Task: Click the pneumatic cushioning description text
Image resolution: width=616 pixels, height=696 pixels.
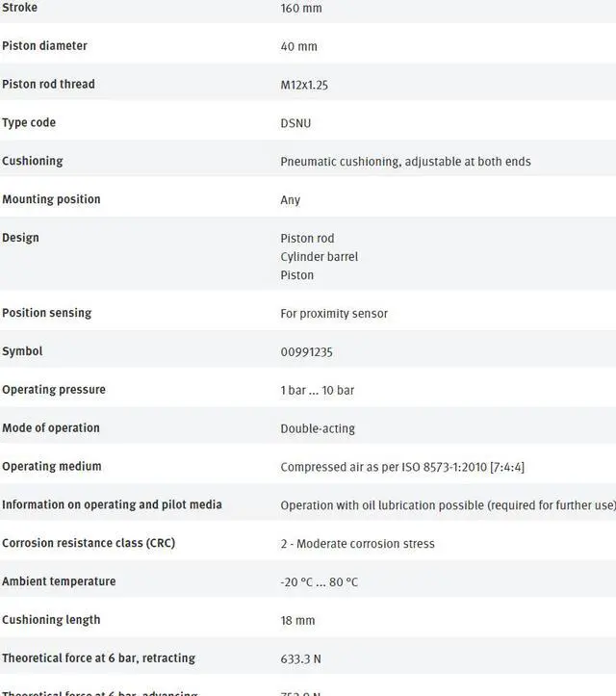Action: (405, 162)
